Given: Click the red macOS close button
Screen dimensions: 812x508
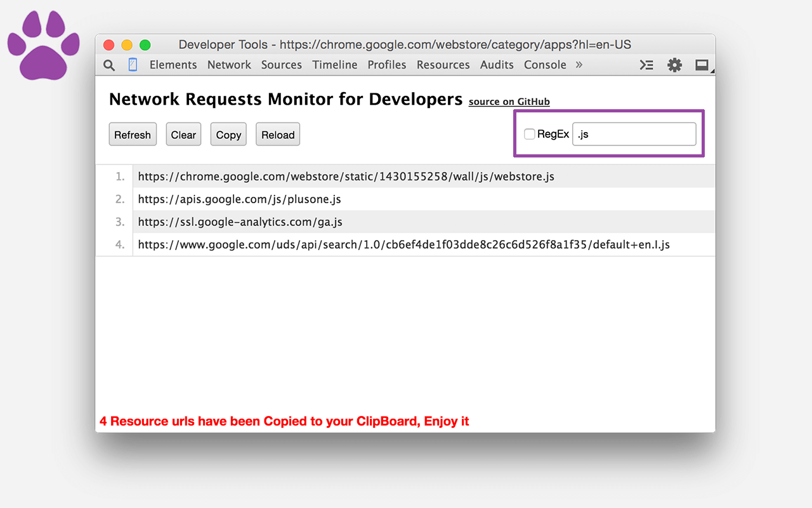Looking at the screenshot, I should click(x=108, y=45).
